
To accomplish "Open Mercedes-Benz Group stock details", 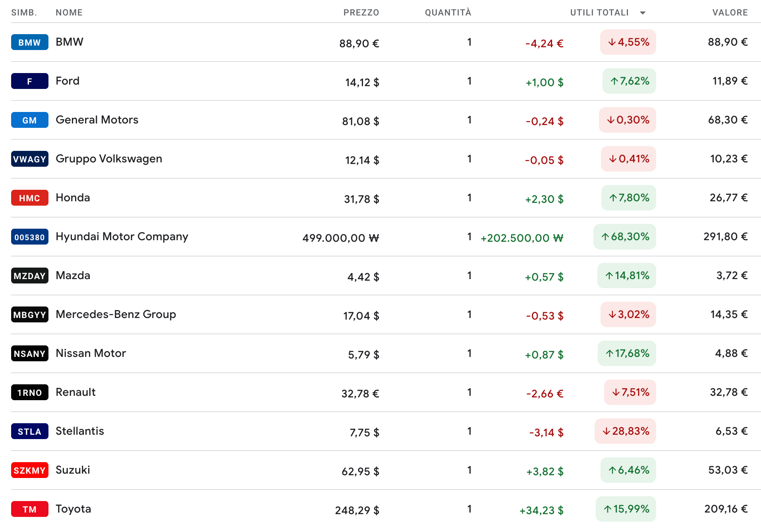I will pyautogui.click(x=116, y=314).
